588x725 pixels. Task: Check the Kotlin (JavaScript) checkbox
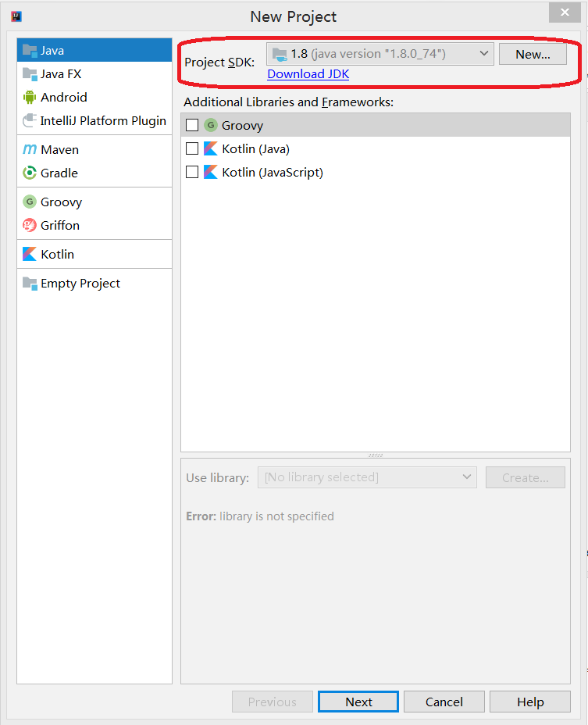click(x=192, y=172)
